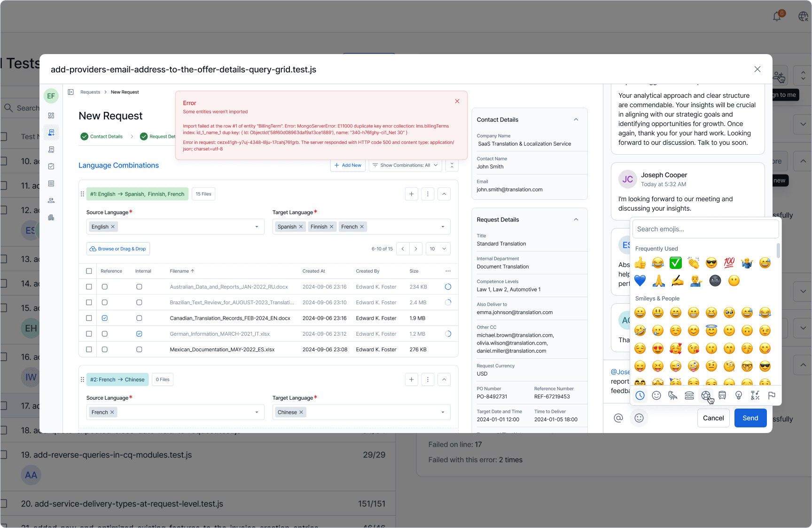Uncheck Internal for German_Information file
The width and height of the screenshot is (812, 528).
coord(139,334)
